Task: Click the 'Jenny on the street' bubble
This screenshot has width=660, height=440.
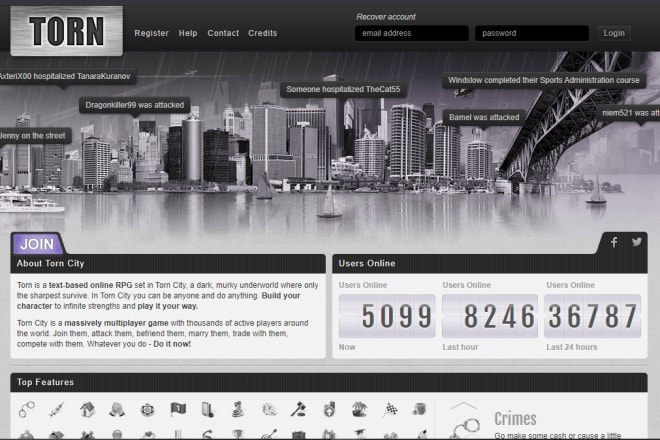Action: 35,136
